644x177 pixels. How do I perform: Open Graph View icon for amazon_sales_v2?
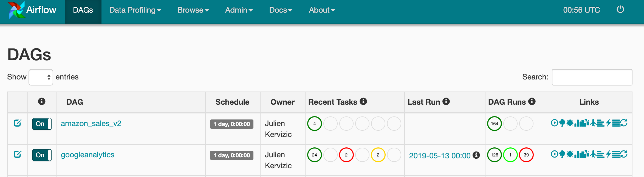click(x=570, y=123)
